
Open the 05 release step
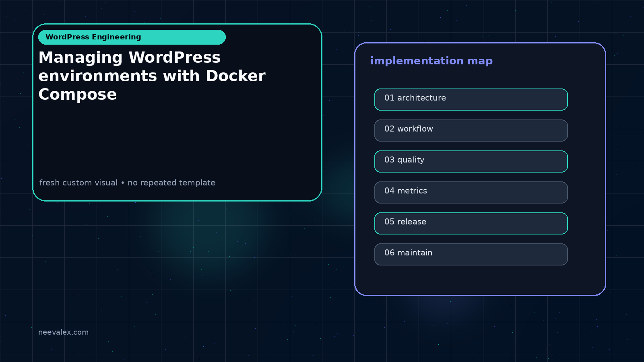471,223
